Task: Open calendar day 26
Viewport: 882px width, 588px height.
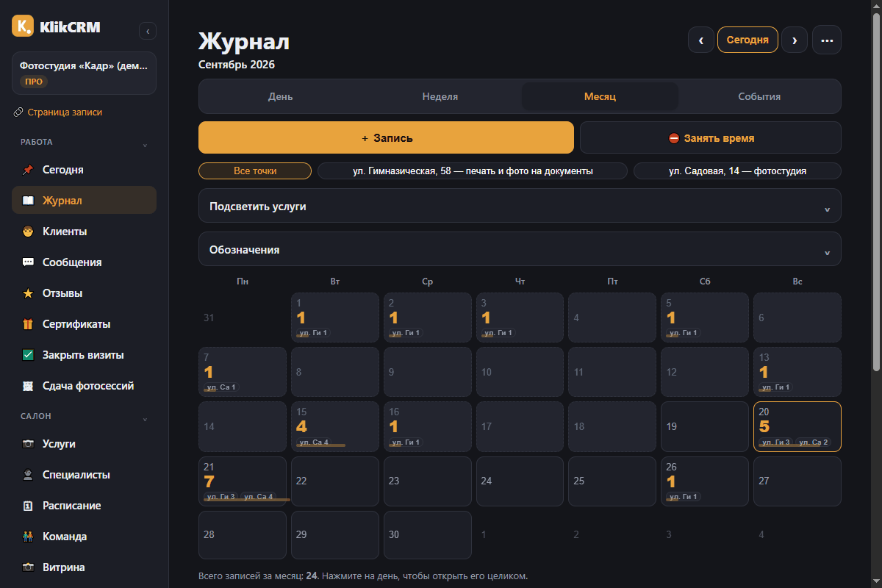Action: [705, 481]
